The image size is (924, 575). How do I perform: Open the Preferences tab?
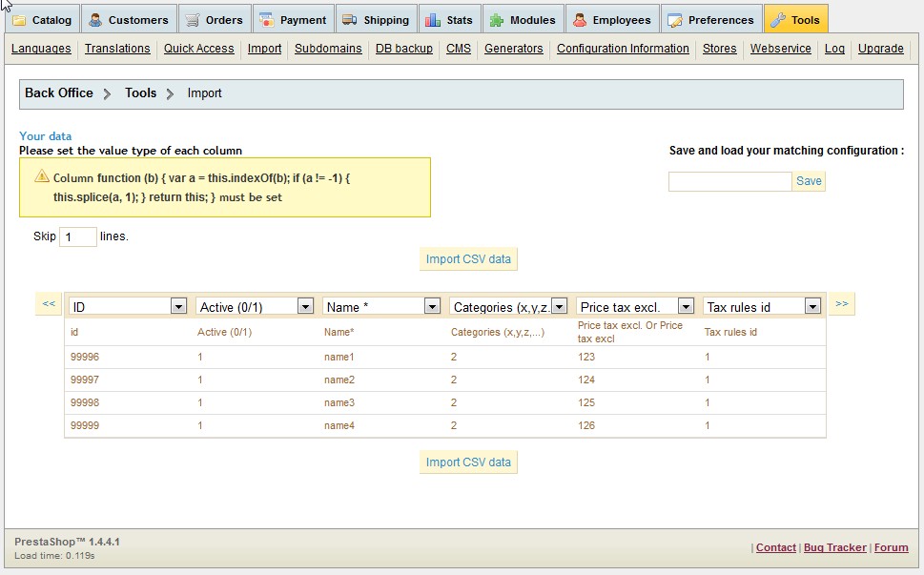tap(712, 20)
